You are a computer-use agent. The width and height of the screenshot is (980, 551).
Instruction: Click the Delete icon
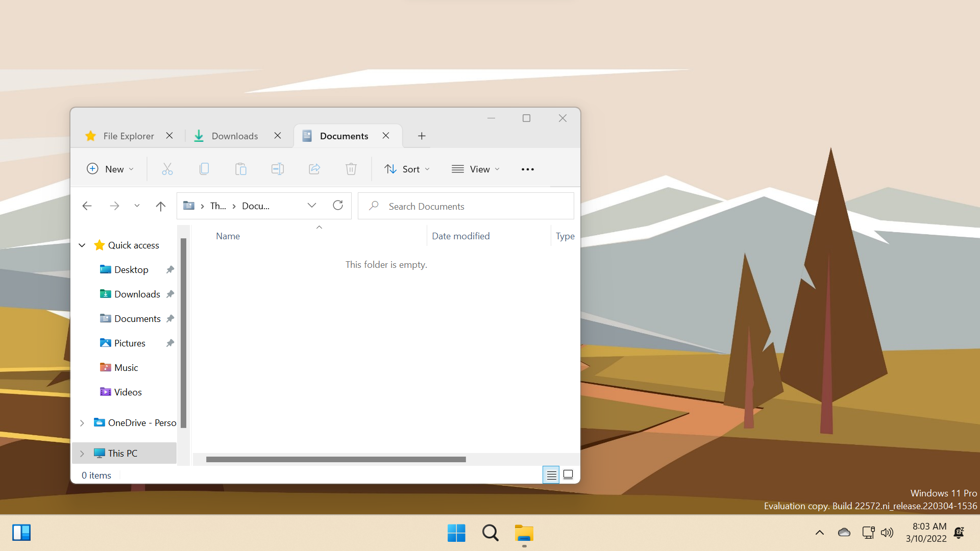click(x=351, y=169)
